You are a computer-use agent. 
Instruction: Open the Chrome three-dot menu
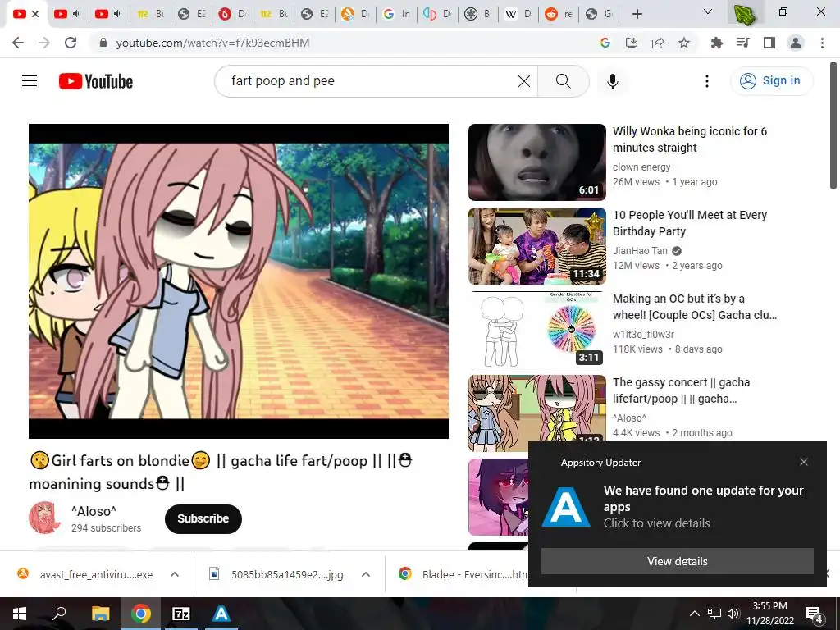tap(822, 43)
